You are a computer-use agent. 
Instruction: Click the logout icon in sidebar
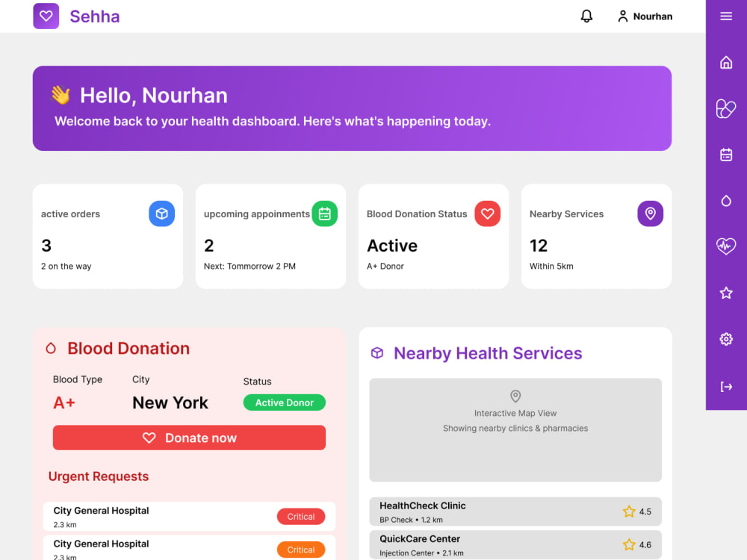point(725,387)
